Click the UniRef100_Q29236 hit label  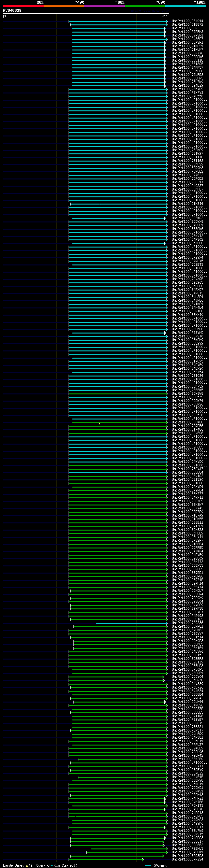point(187,623)
